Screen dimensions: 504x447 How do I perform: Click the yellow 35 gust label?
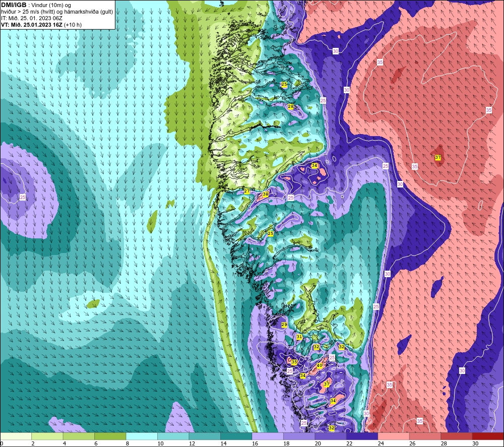(294, 362)
